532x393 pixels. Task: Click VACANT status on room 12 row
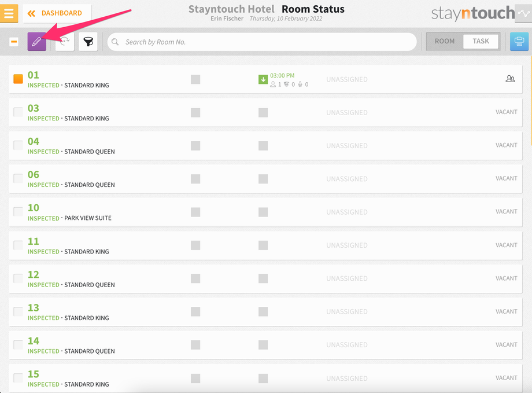click(x=506, y=278)
